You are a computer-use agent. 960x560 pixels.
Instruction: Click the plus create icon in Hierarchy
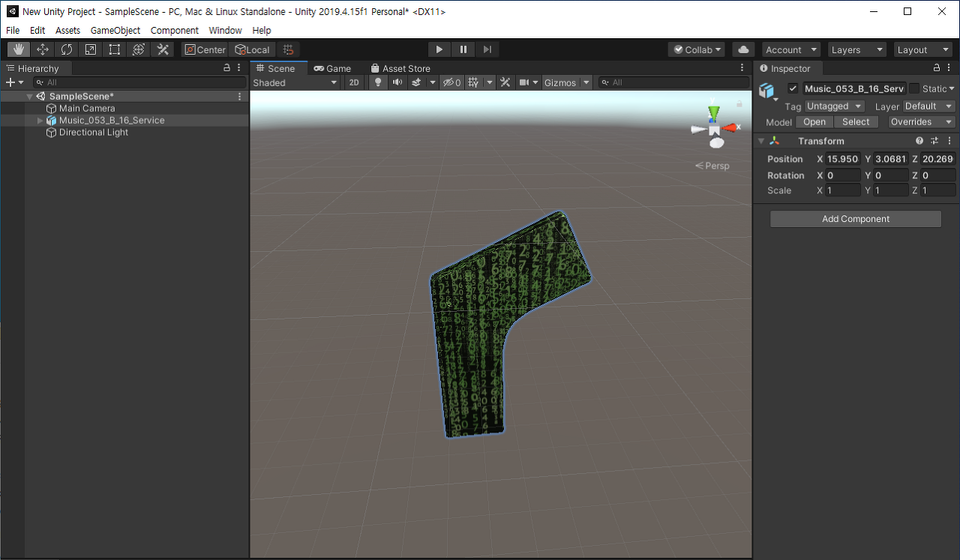pyautogui.click(x=10, y=82)
